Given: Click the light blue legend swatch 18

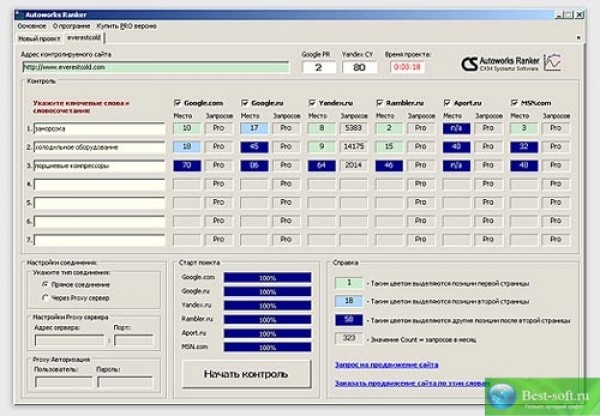Looking at the screenshot, I should (x=349, y=301).
